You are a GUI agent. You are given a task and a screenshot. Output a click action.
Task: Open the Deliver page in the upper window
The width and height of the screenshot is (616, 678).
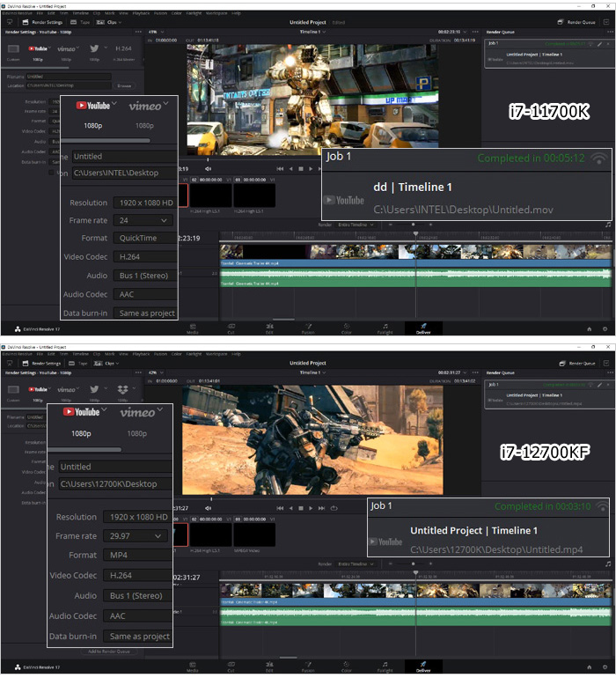(x=422, y=328)
